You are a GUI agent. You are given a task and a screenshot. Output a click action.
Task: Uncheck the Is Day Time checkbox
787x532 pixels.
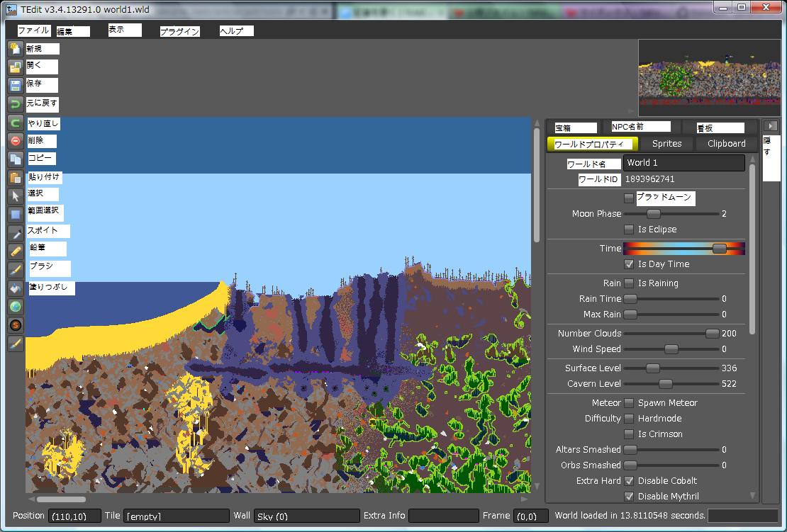tap(629, 264)
